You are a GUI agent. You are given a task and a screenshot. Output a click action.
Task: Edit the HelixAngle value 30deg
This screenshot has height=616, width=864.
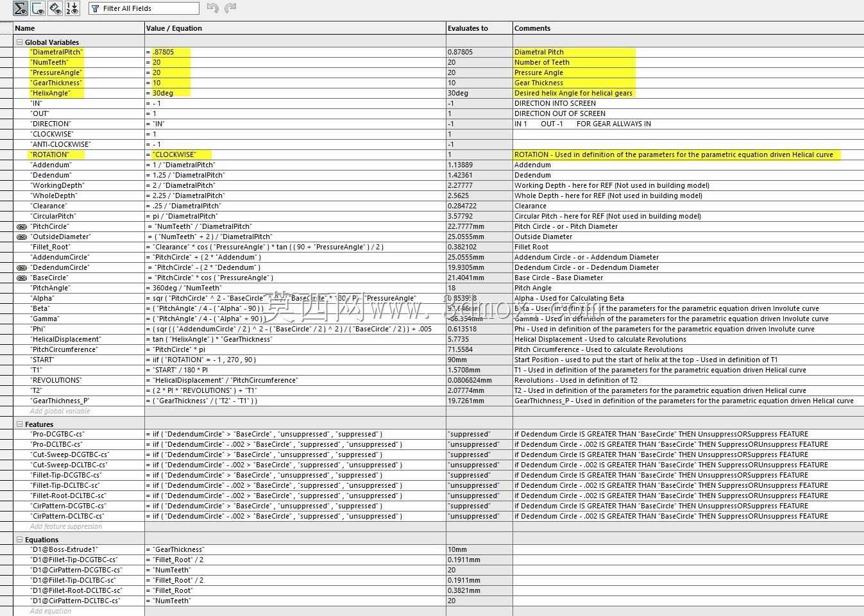(163, 94)
